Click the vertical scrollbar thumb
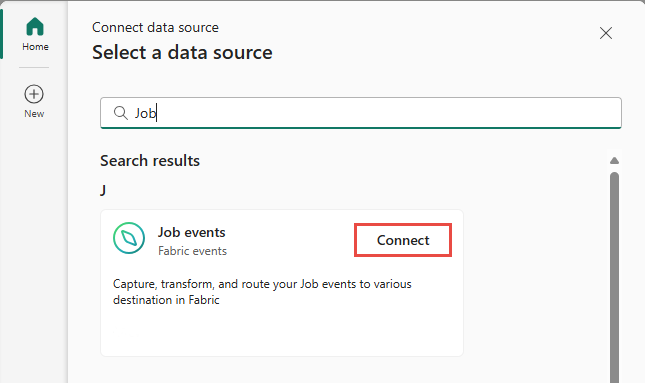645x383 pixels. point(614,278)
